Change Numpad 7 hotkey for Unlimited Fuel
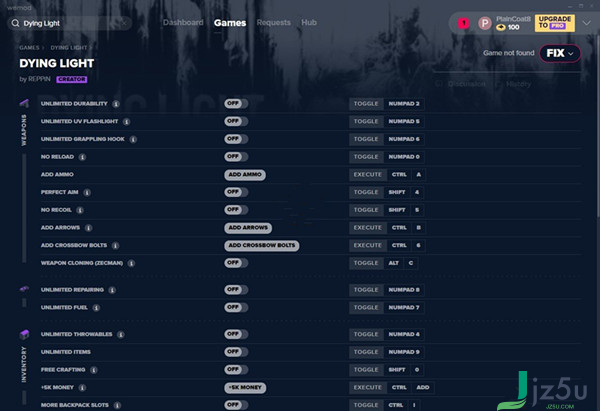 coord(404,307)
